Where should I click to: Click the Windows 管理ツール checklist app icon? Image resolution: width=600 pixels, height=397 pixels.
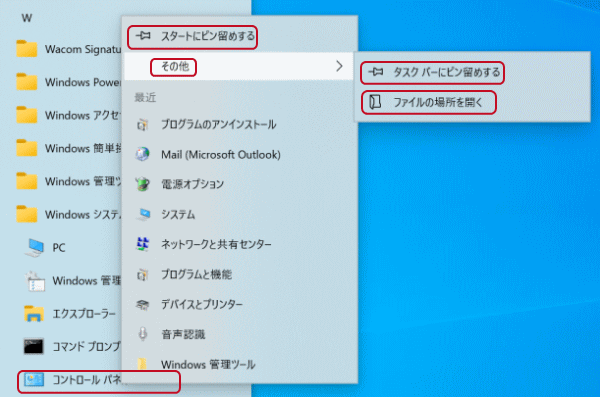point(34,281)
